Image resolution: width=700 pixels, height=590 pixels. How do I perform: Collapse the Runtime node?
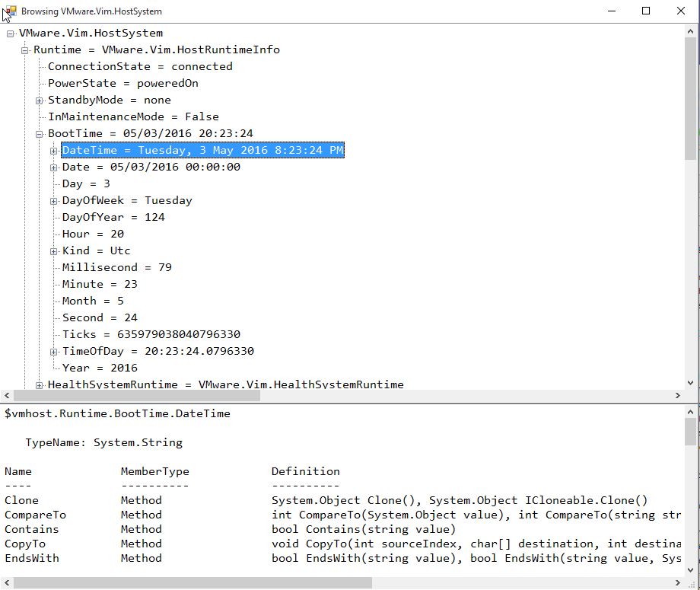click(x=25, y=50)
